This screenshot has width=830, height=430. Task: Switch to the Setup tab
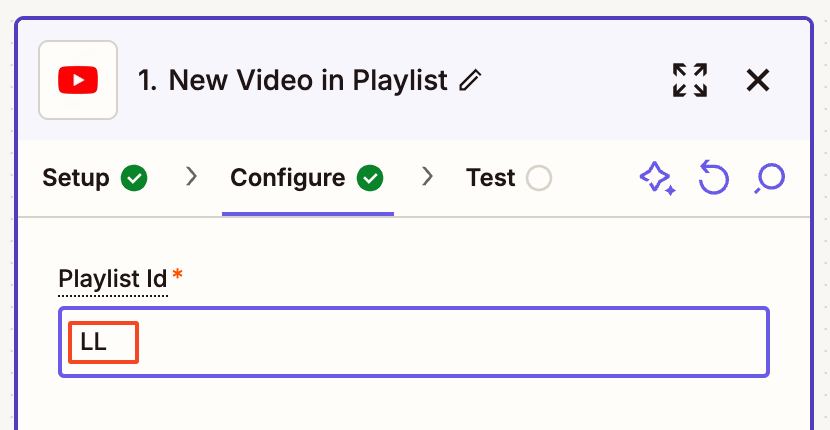(76, 179)
